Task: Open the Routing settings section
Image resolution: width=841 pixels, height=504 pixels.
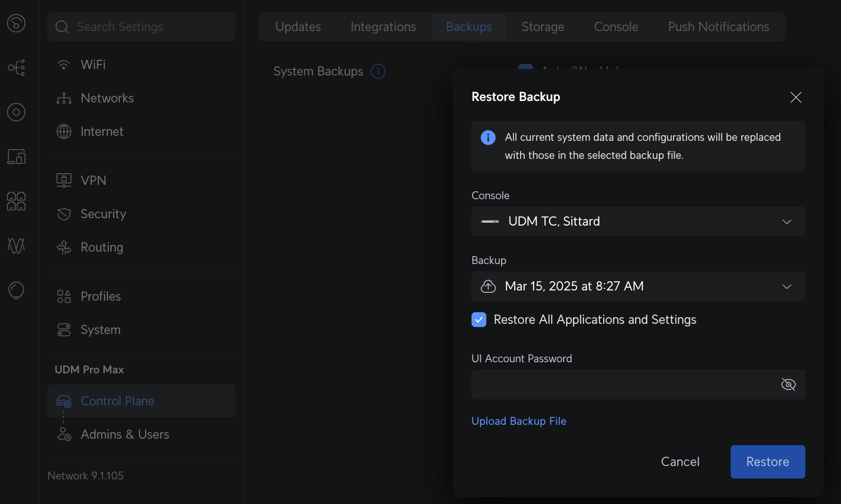Action: coord(141,247)
